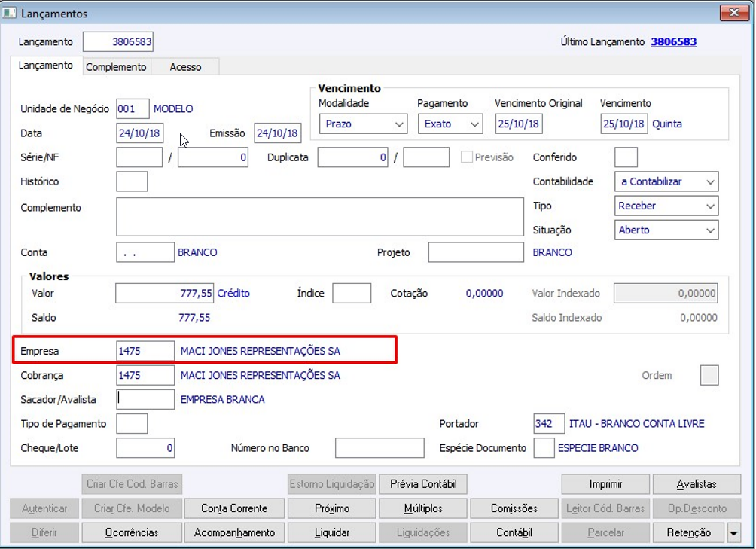Viewport: 756px width, 549px height.
Task: Click the Série field before the slash
Action: tap(139, 157)
